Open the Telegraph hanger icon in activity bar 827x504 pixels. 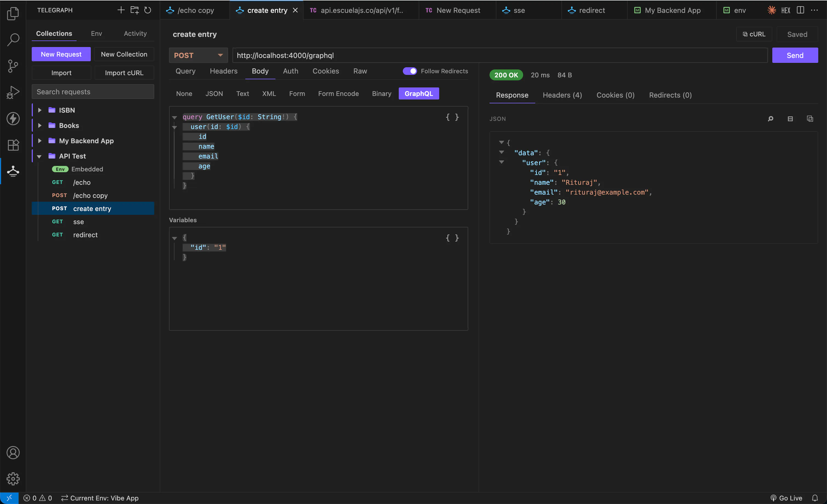click(13, 171)
